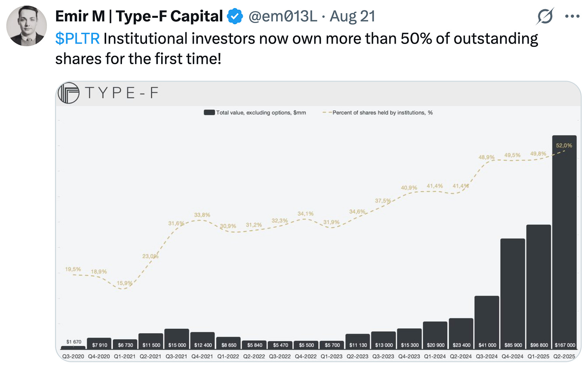Click the $PLTR cashtag link
Image resolution: width=588 pixels, height=368 pixels.
(x=77, y=39)
